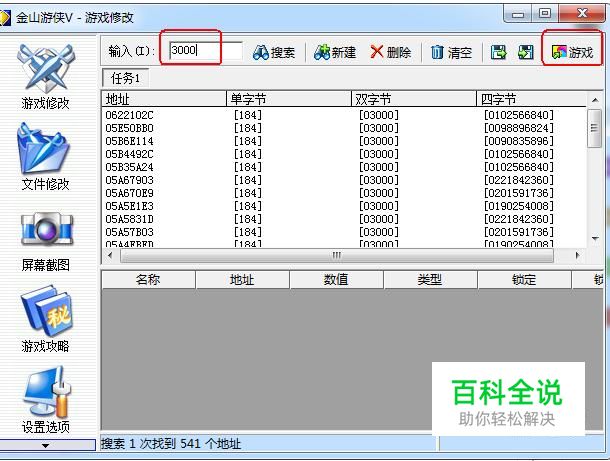The height and width of the screenshot is (461, 610).
Task: Click the results list scroll up arrow
Action: 595,100
